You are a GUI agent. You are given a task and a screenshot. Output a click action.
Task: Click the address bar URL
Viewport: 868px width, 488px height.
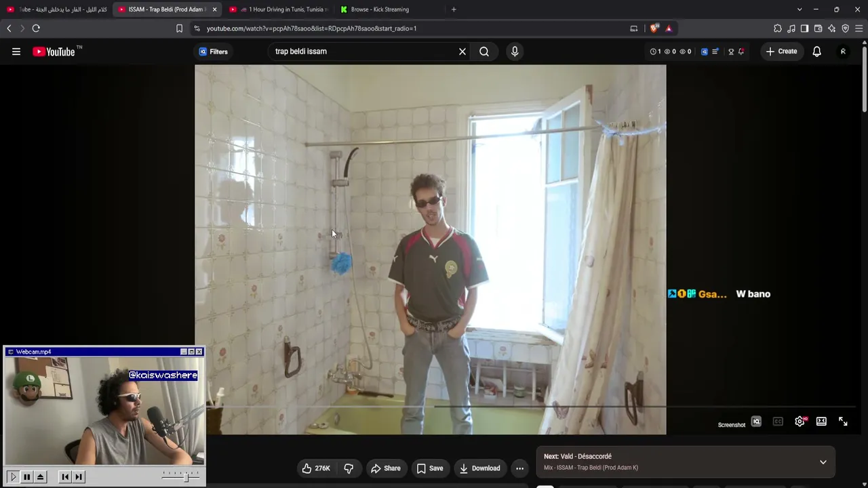click(x=312, y=28)
